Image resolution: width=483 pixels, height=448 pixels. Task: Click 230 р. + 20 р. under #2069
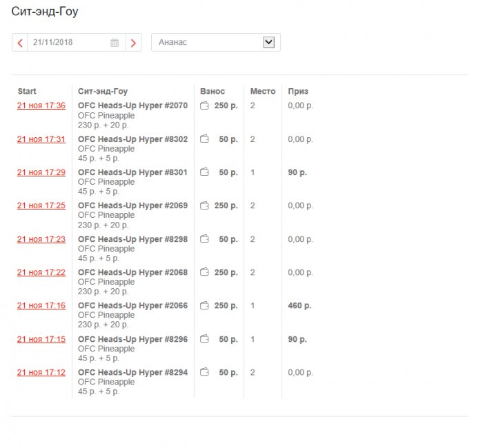pos(103,225)
